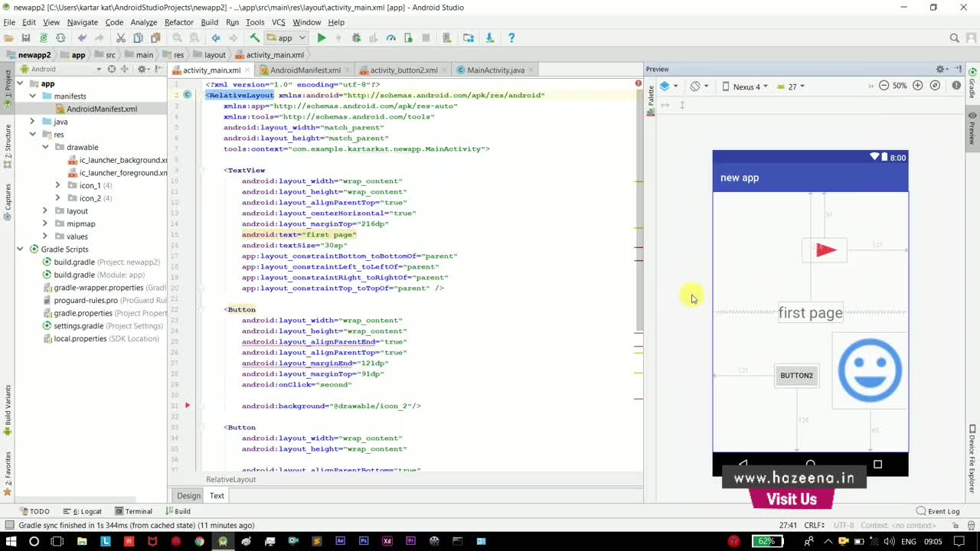Click the Copy icon in the main toolbar
The image size is (980, 551).
[x=138, y=37]
